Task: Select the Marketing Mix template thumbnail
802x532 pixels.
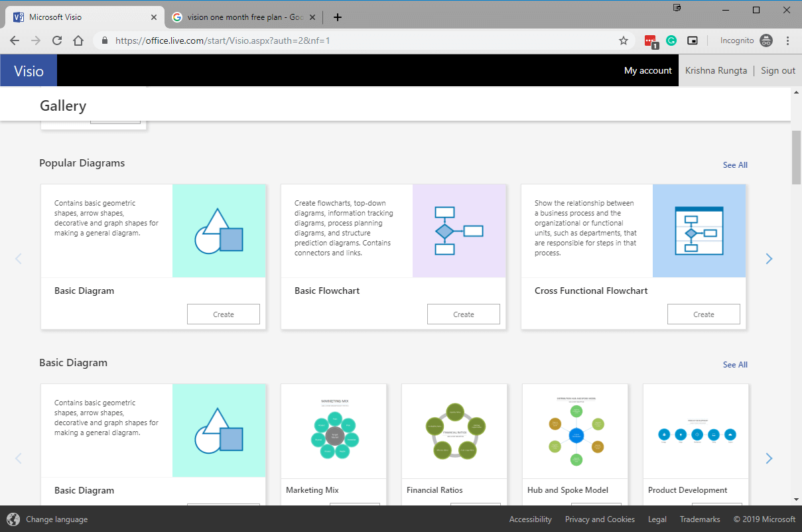Action: [334, 431]
